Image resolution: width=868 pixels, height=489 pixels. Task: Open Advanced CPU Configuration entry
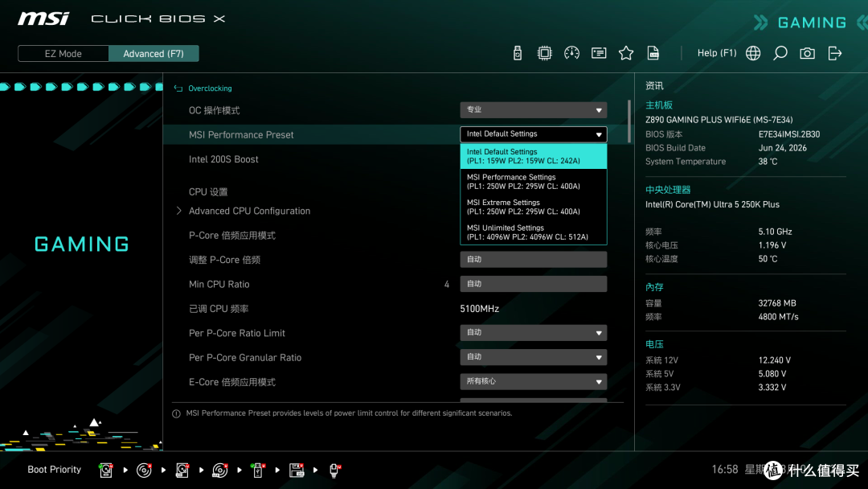[249, 211]
